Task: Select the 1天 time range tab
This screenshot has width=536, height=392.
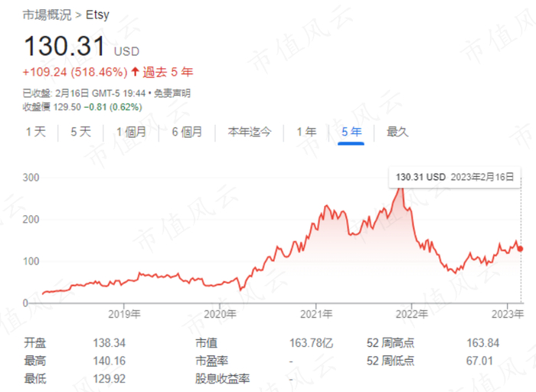Action: coord(36,132)
